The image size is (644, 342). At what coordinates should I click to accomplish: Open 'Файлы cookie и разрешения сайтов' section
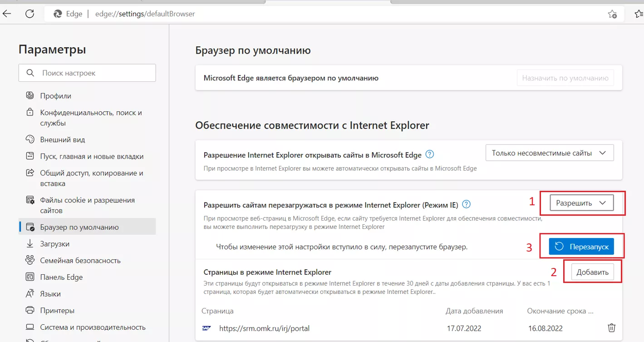87,205
